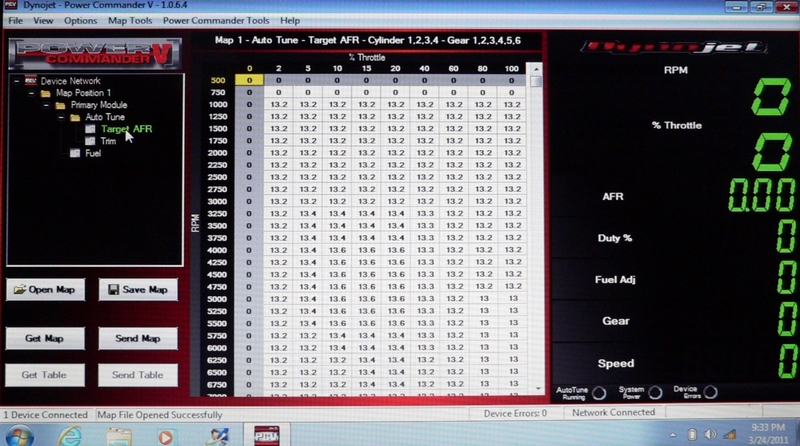800x446 pixels.
Task: Click the Send Table button
Action: (138, 375)
